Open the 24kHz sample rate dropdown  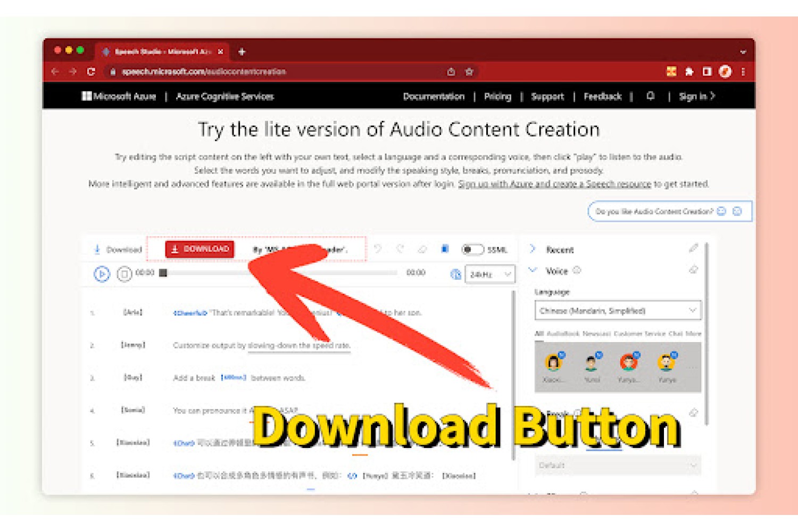coord(490,275)
